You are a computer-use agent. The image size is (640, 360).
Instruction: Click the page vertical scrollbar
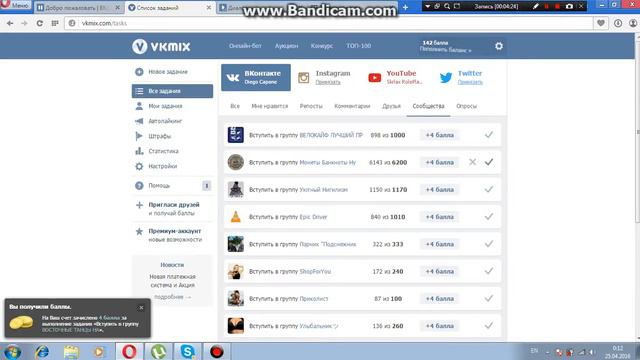[x=637, y=131]
